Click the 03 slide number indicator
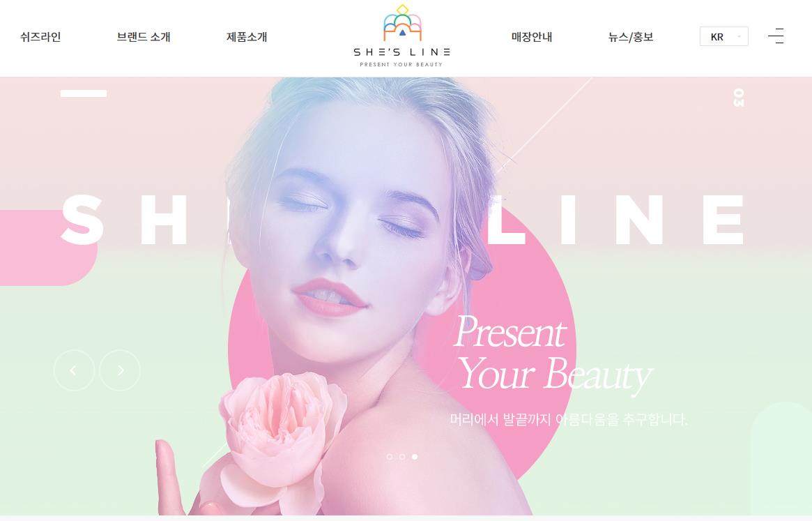The image size is (812, 521). click(738, 98)
